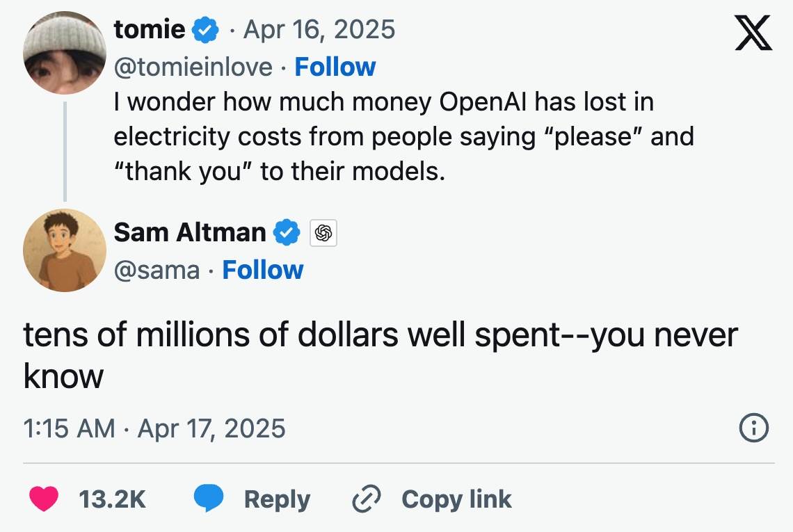Click the Sam Altman display name

[x=189, y=232]
